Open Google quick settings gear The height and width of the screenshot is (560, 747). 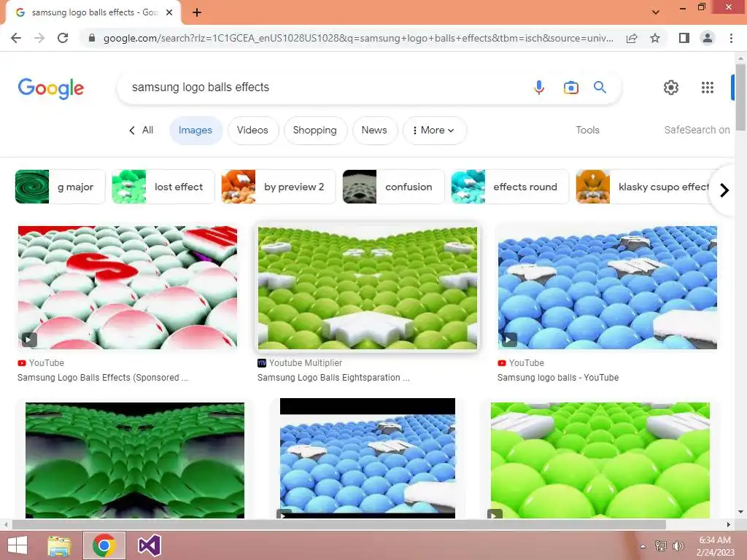671,87
